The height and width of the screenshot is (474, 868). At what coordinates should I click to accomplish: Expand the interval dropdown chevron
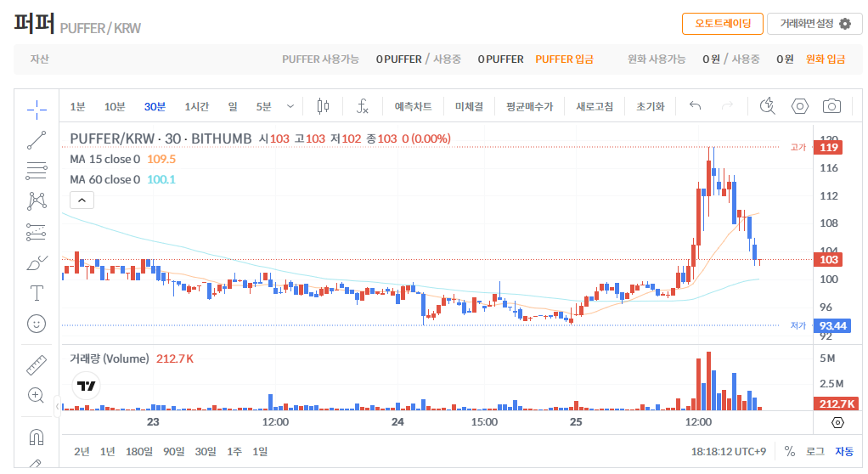pos(290,106)
